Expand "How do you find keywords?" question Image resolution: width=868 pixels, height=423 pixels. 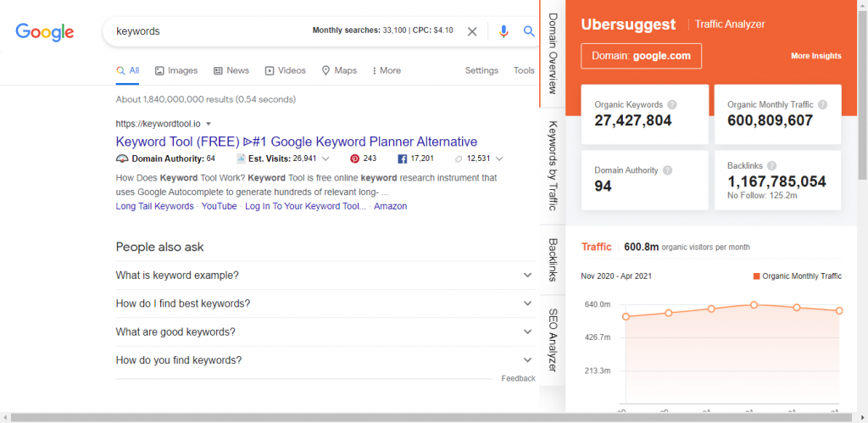pos(325,360)
